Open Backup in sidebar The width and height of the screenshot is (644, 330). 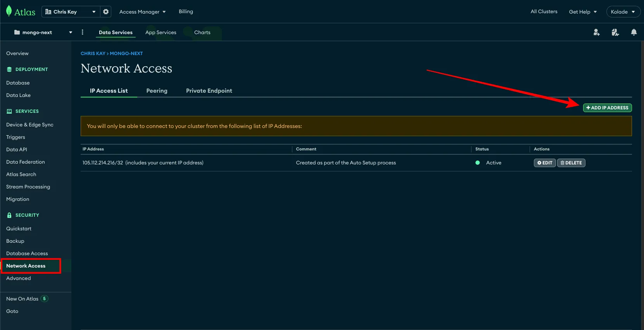pyautogui.click(x=15, y=241)
